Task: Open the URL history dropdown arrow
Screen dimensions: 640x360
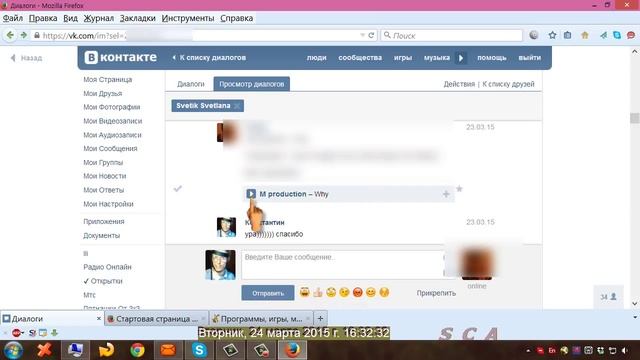Action: [362, 36]
